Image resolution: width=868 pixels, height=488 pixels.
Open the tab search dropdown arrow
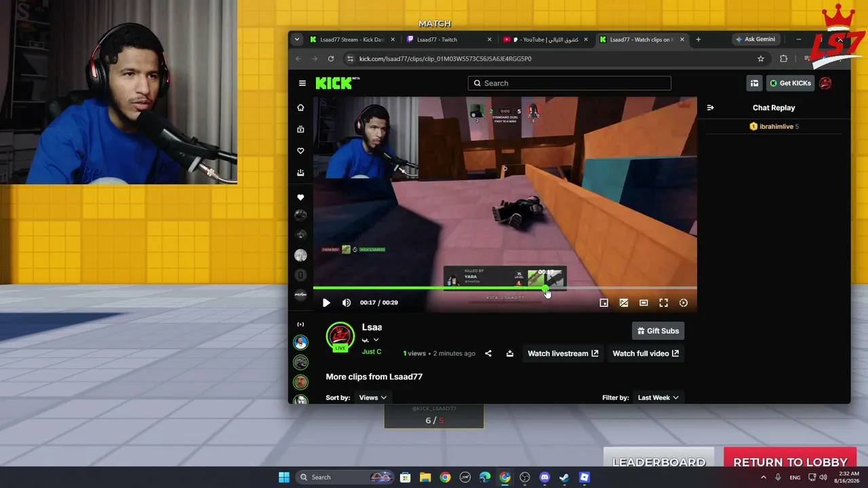(296, 39)
